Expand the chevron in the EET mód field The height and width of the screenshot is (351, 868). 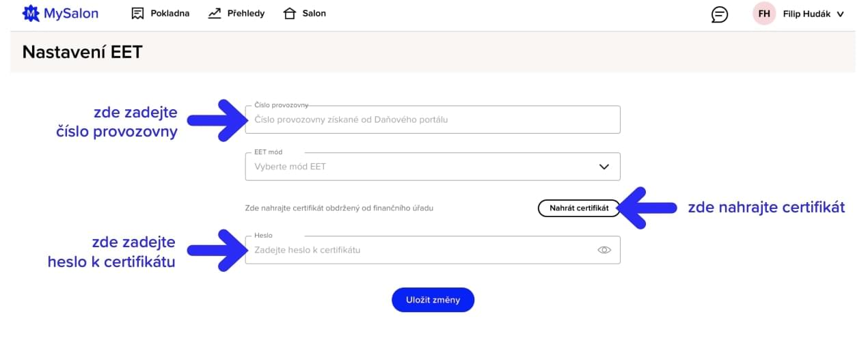[603, 167]
